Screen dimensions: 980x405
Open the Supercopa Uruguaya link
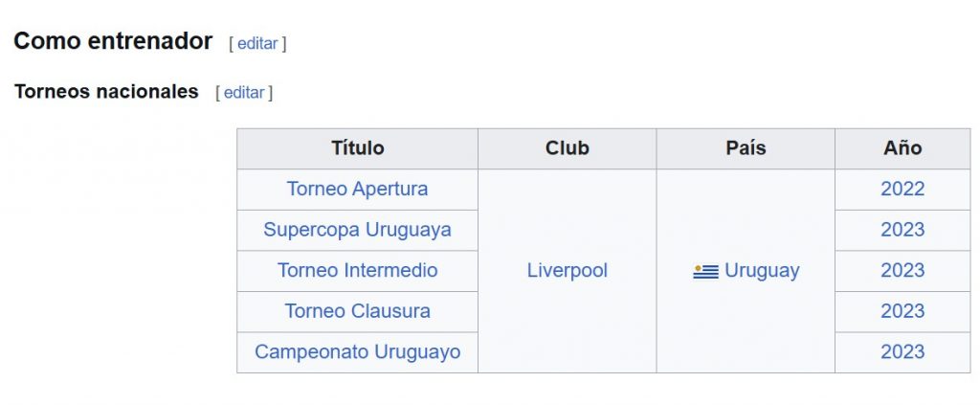click(x=358, y=230)
